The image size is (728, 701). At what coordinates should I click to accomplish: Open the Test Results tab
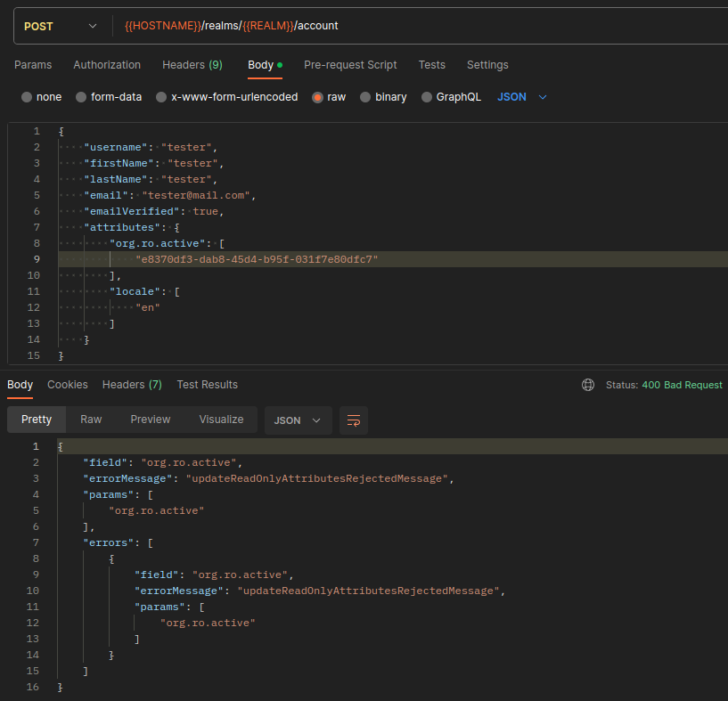[x=207, y=385]
